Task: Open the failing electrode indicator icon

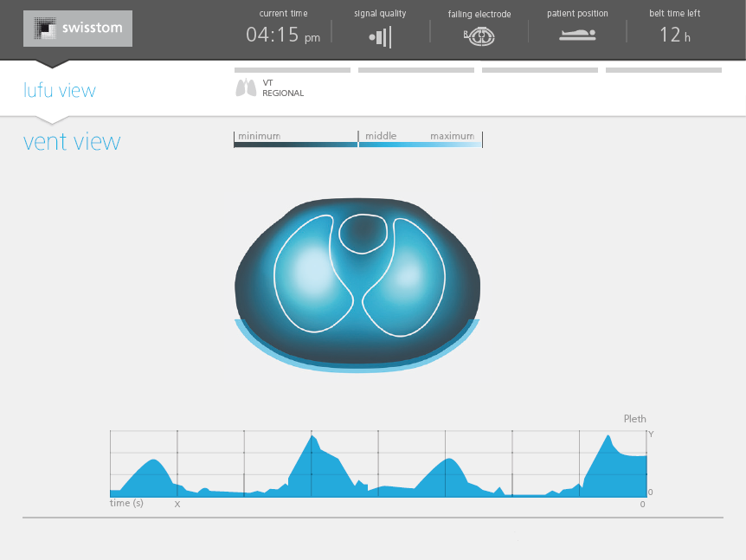Action: [x=479, y=36]
